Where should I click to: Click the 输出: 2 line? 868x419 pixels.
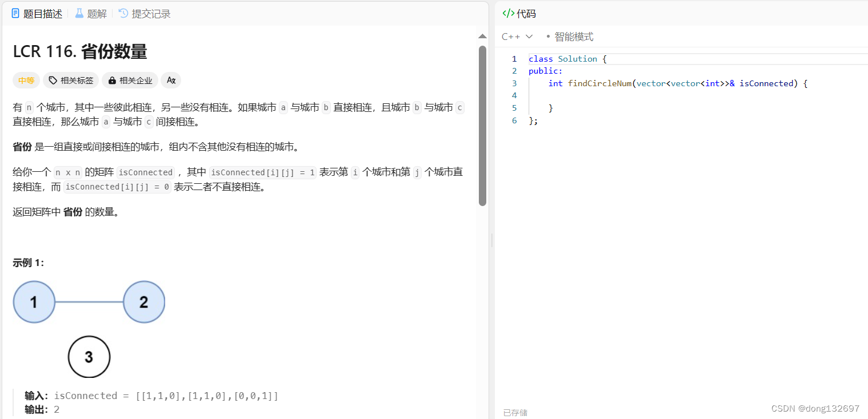(42, 409)
